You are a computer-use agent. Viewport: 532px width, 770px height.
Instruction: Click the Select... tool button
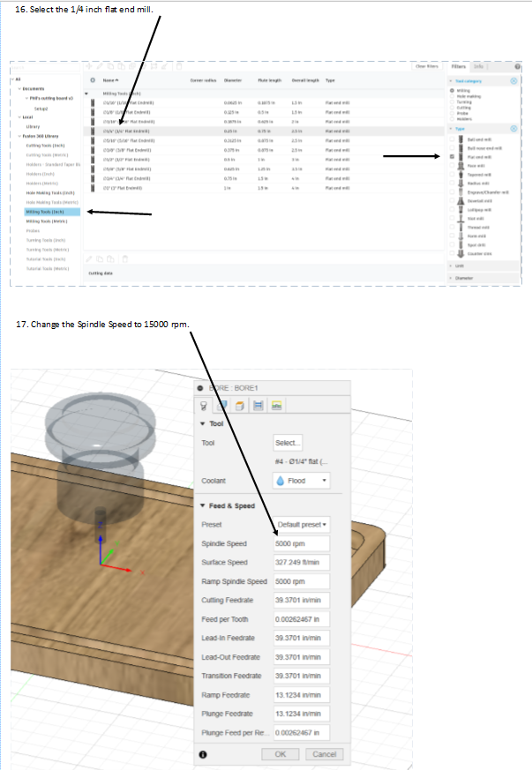coord(288,443)
